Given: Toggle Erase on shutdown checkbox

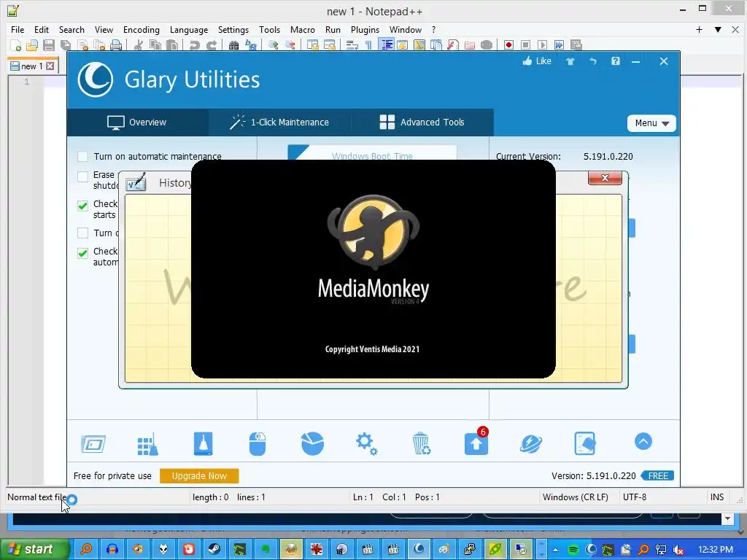Looking at the screenshot, I should click(x=83, y=176).
